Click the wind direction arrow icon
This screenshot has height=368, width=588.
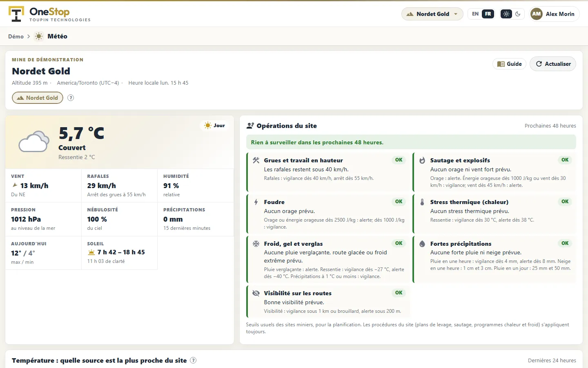click(x=15, y=185)
